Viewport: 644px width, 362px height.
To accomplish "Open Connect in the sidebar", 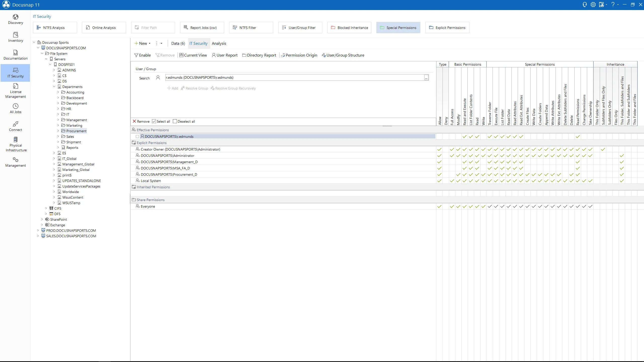I will coord(15,126).
